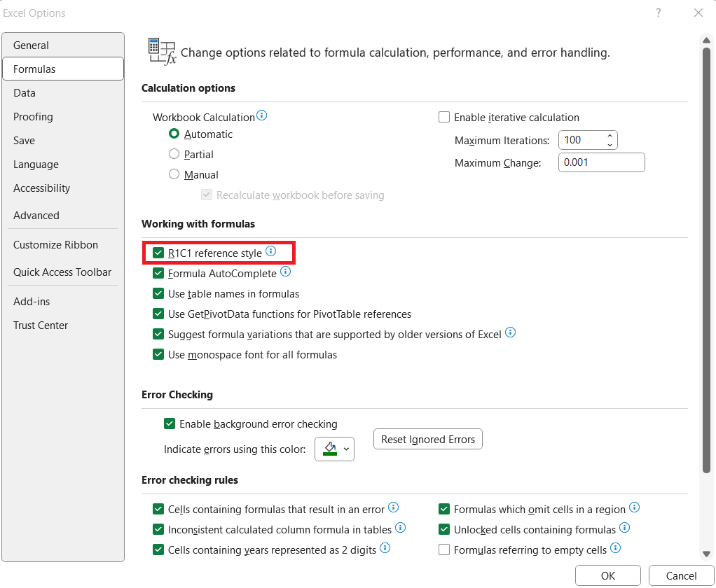Screen dimensions: 716x588
Task: Info icon for years represented as 2 digits
Action: pyautogui.click(x=385, y=548)
